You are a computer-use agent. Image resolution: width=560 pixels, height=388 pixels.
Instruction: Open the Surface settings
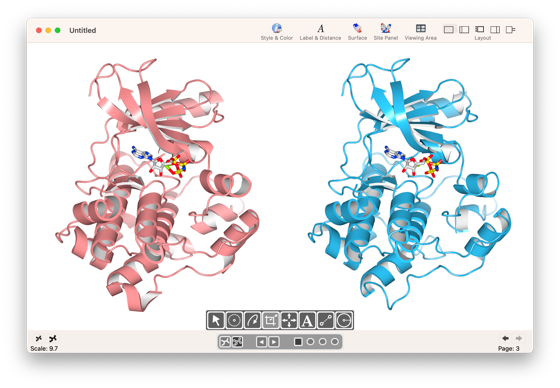pos(357,32)
